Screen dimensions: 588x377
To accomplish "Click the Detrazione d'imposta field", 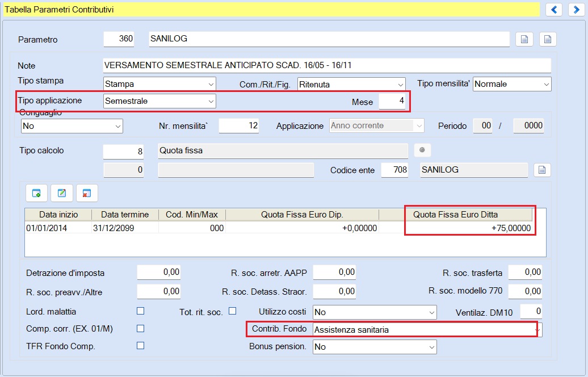I will 158,273.
